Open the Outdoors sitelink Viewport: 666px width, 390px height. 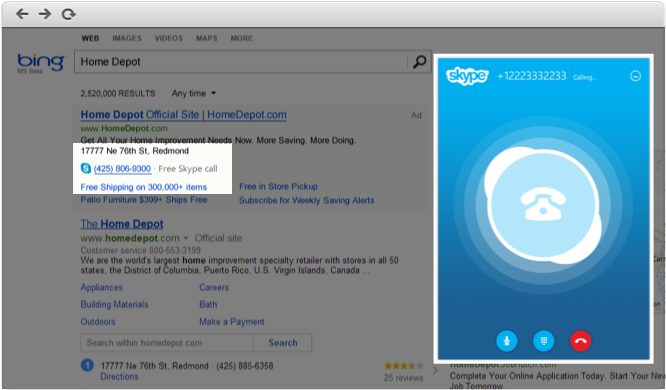[98, 322]
